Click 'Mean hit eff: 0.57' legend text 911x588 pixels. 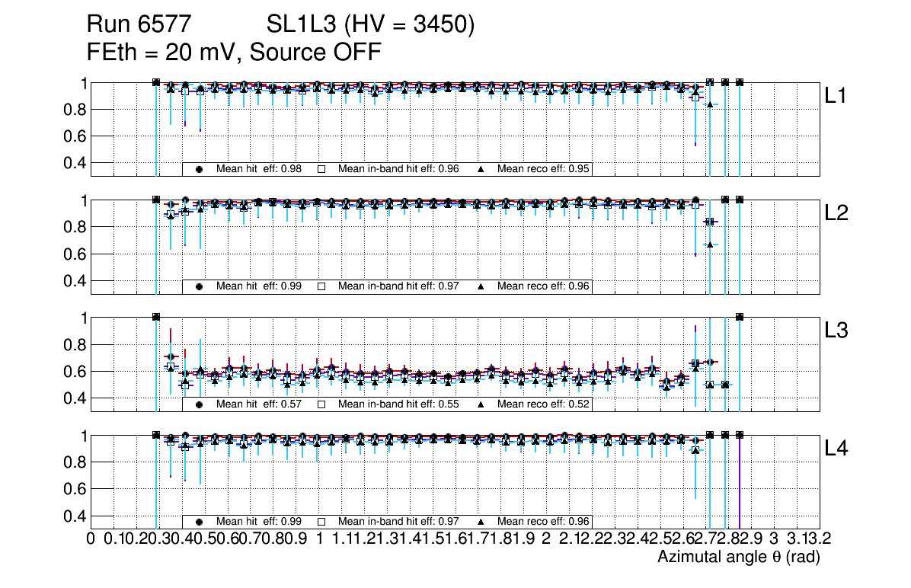coord(259,404)
